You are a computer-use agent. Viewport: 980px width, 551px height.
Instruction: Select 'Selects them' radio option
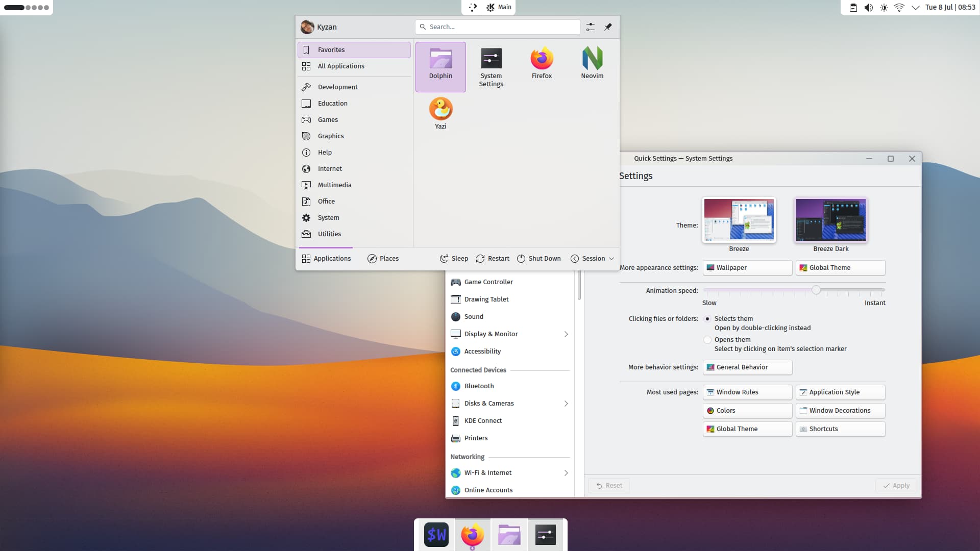[707, 319]
